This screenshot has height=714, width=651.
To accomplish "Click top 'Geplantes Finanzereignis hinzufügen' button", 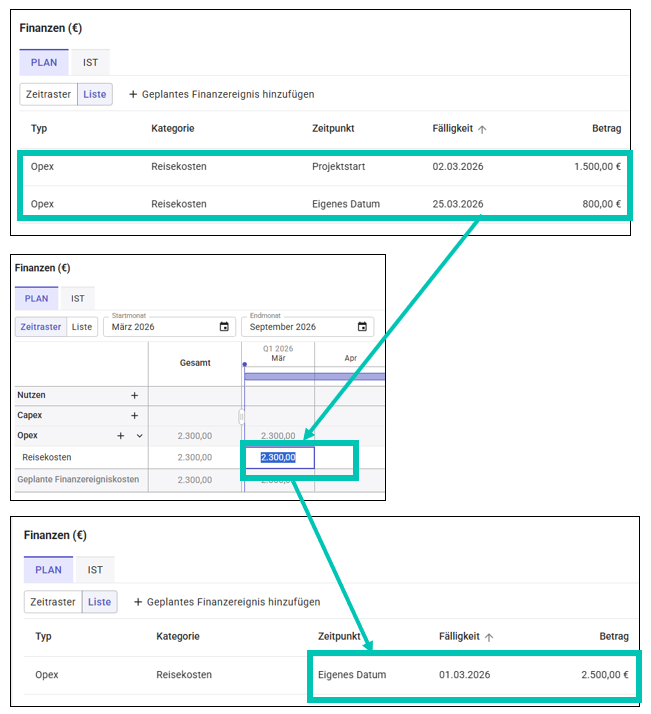I will coord(221,94).
